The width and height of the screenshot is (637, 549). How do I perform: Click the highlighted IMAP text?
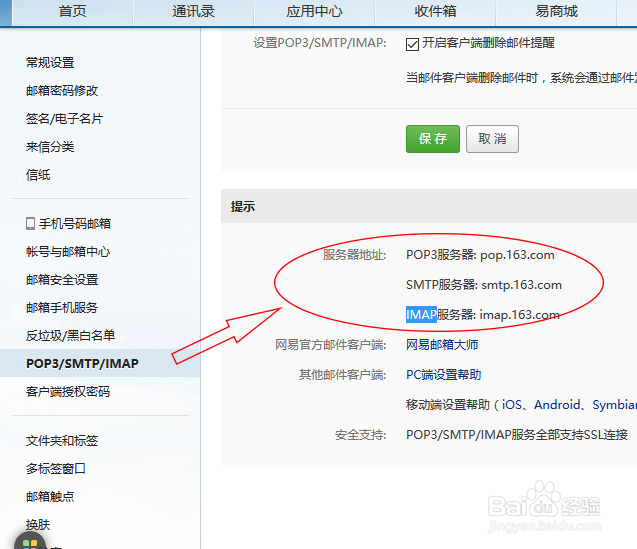click(421, 315)
